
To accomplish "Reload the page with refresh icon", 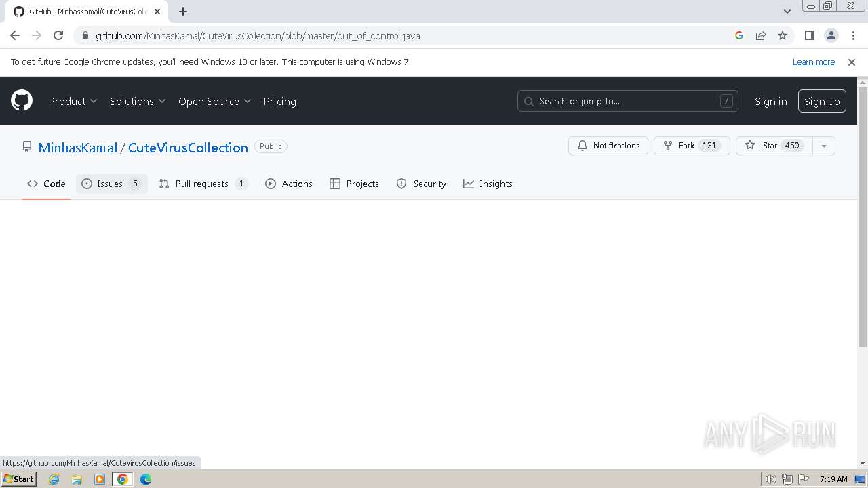I will point(58,35).
